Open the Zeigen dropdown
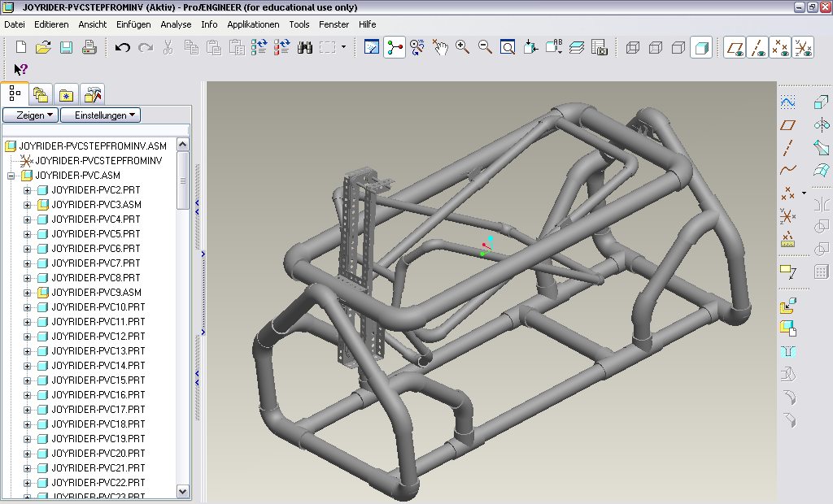The width and height of the screenshot is (833, 504). pos(31,115)
